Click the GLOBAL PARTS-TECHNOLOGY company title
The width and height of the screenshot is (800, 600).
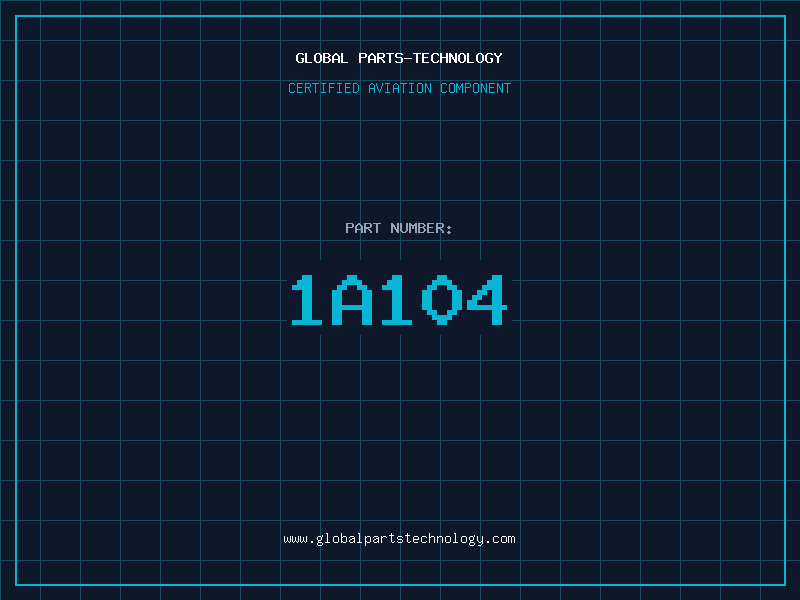tap(399, 58)
